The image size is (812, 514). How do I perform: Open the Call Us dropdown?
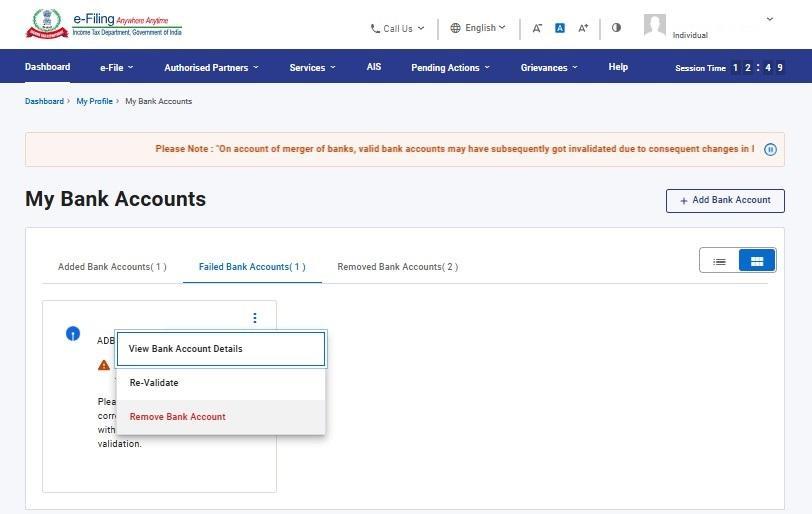[x=397, y=28]
